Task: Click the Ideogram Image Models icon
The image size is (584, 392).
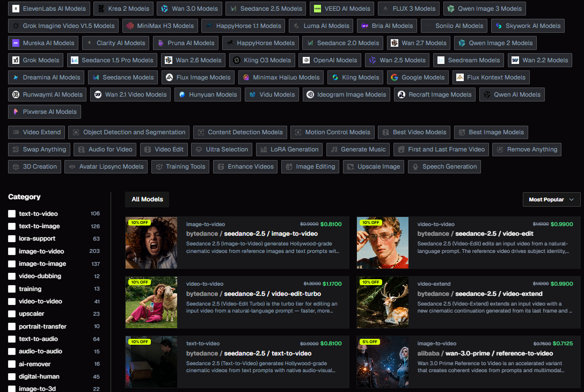Action: [x=310, y=95]
